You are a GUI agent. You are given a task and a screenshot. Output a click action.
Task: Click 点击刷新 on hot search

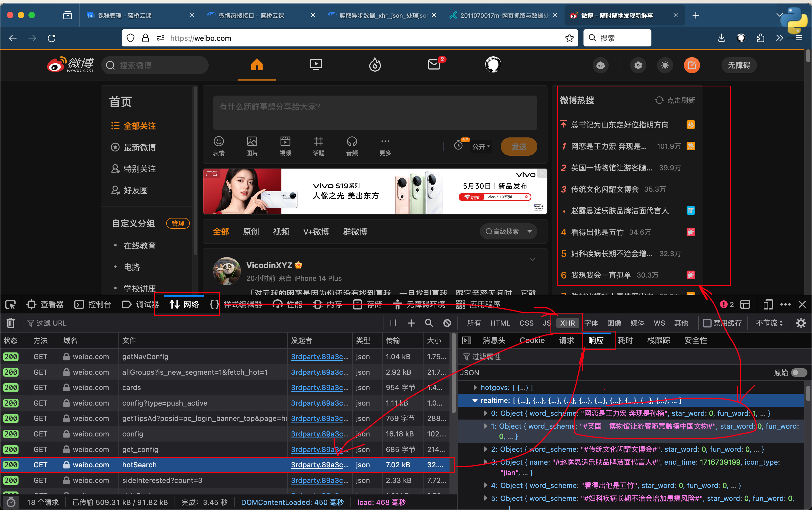point(675,100)
